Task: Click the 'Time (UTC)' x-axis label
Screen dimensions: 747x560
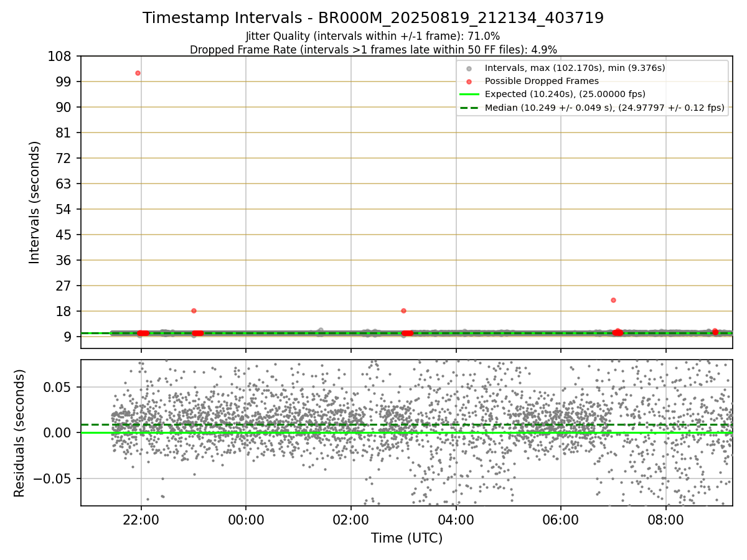Action: (406, 538)
